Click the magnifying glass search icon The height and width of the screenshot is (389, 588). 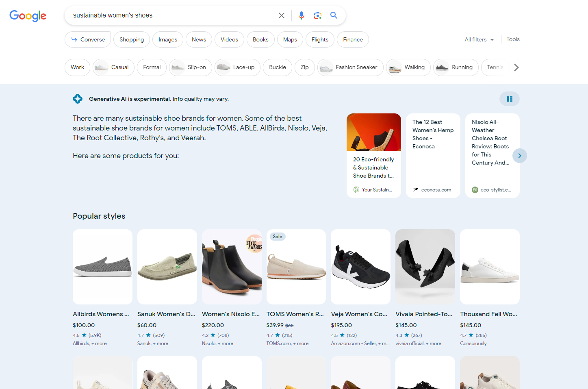point(334,15)
